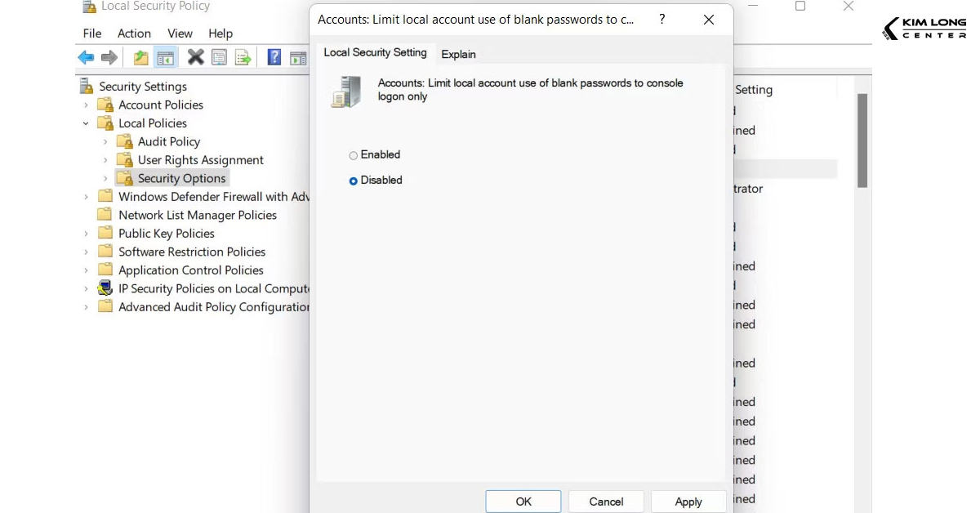980x513 pixels.
Task: Open the Action menu
Action: tap(134, 33)
